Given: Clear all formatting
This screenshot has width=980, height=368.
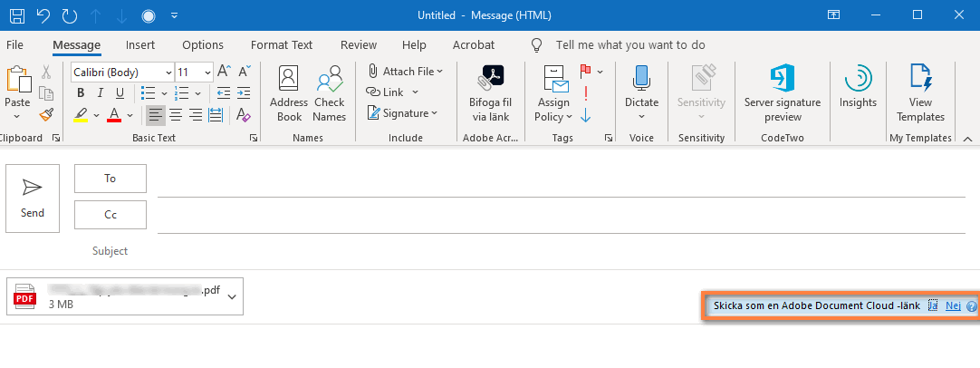Looking at the screenshot, I should [x=244, y=115].
